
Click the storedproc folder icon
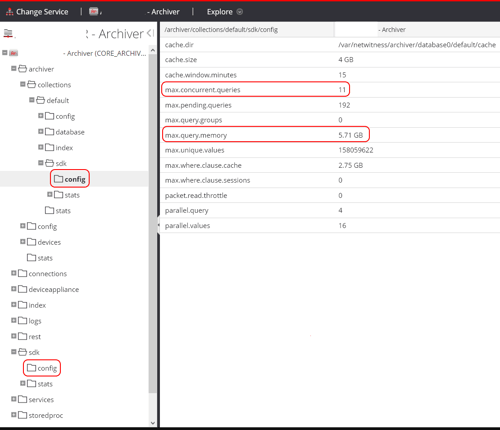tap(22, 415)
